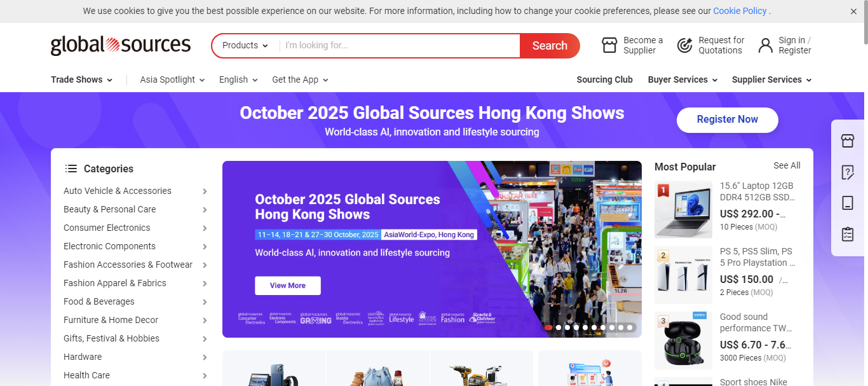Click the Become a Supplier store icon
The width and height of the screenshot is (868, 386).
609,45
